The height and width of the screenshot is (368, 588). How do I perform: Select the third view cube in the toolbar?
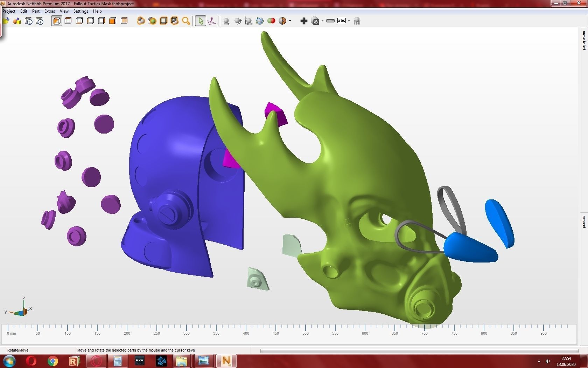(x=79, y=21)
